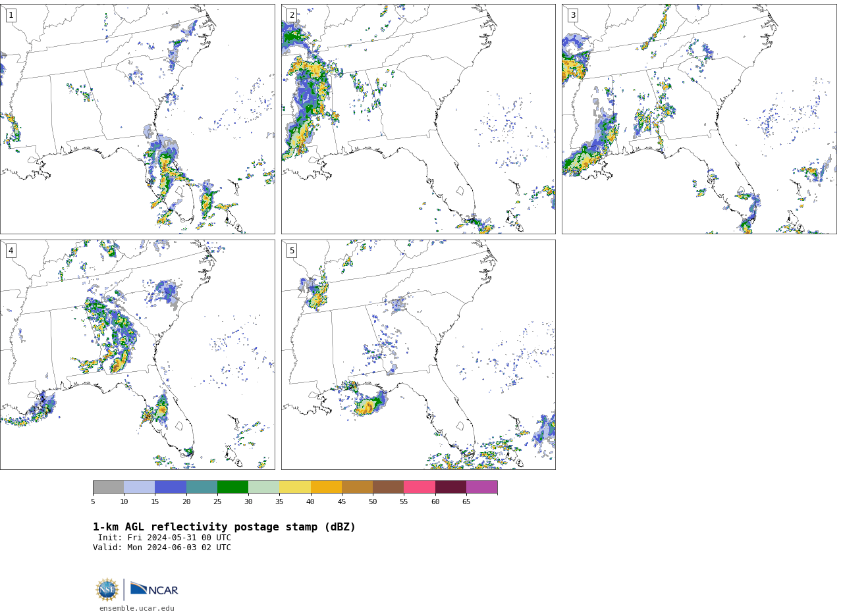Click the blue 15-20 dBZ swatch
Image resolution: width=843 pixels, height=616 pixels.
pyautogui.click(x=171, y=487)
